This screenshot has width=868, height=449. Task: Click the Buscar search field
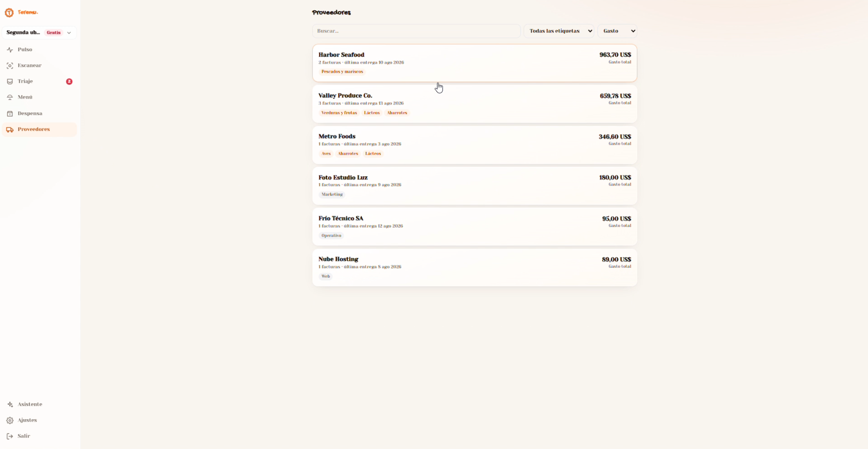[417, 31]
